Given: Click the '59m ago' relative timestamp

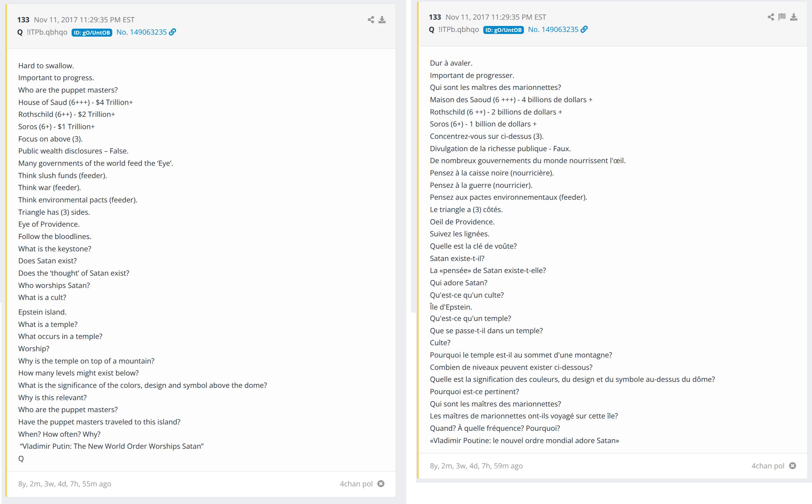Looking at the screenshot, I should pyautogui.click(x=508, y=466).
